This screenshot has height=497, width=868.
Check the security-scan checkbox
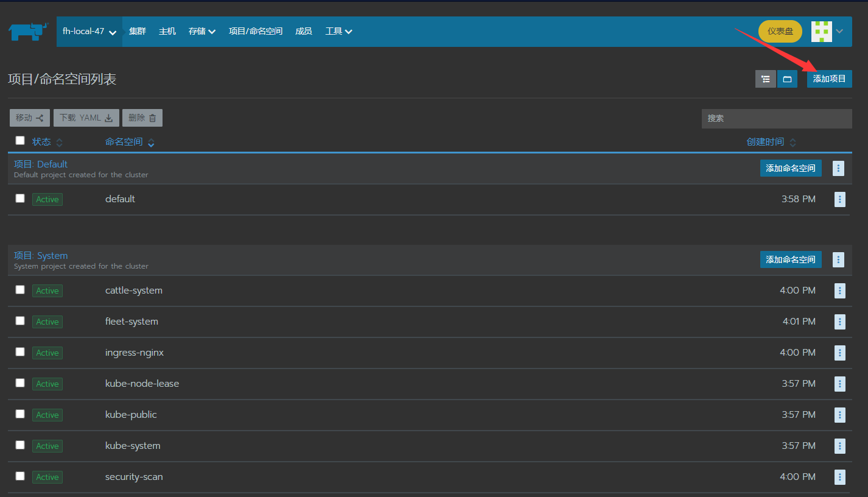[x=20, y=476]
